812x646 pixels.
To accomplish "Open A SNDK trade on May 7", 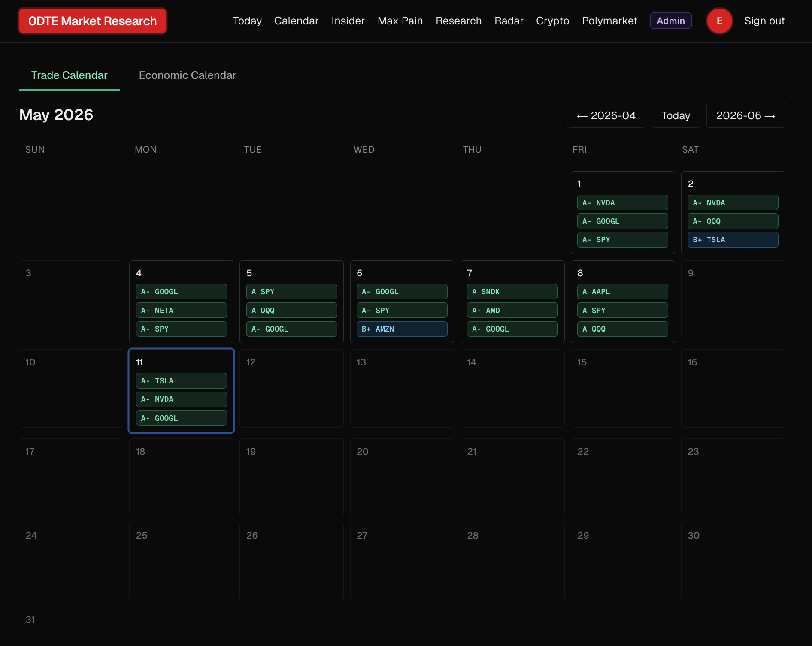I will tap(512, 292).
